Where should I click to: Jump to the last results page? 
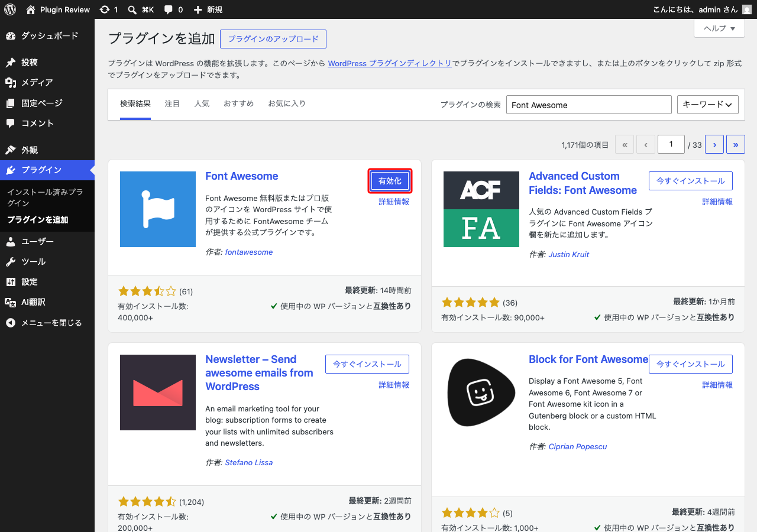point(736,144)
